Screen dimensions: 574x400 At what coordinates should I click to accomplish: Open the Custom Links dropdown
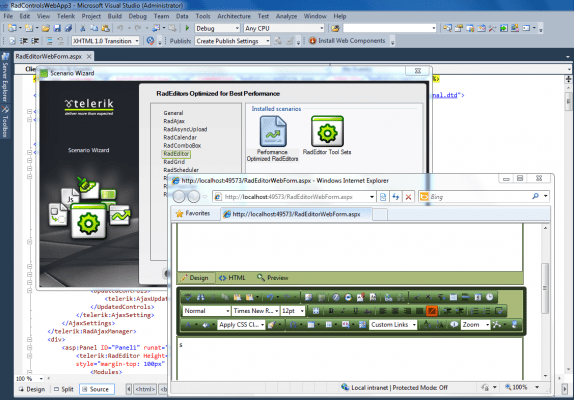pyautogui.click(x=393, y=325)
